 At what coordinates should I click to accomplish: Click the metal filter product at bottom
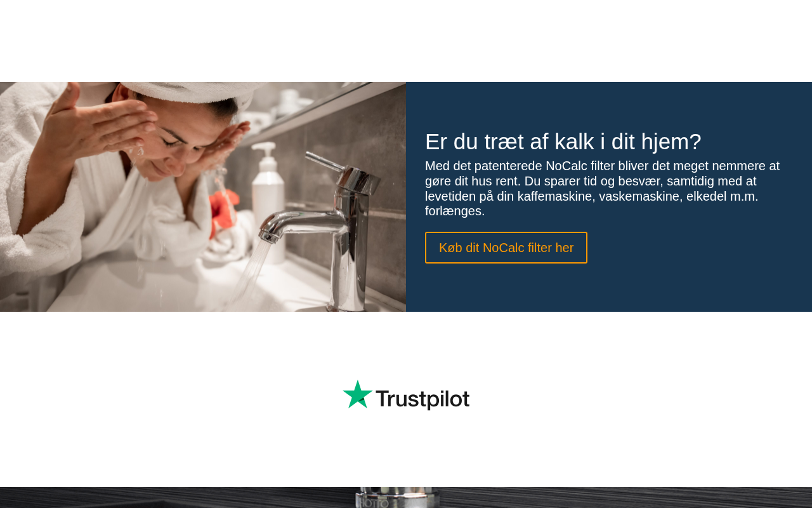(x=397, y=498)
